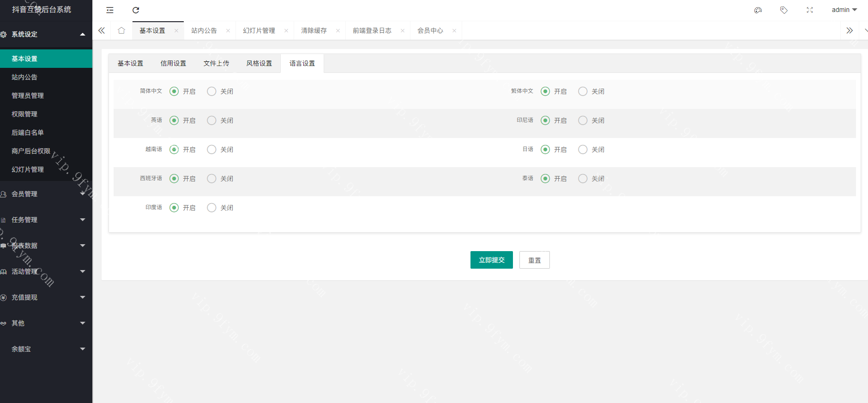Click the sidebar collapse menu icon

click(110, 10)
